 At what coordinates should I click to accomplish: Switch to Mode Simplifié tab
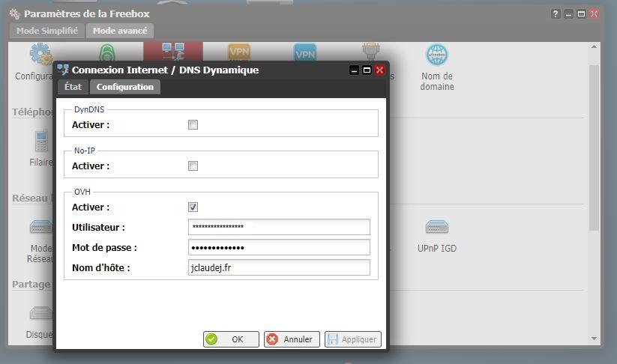pos(47,31)
